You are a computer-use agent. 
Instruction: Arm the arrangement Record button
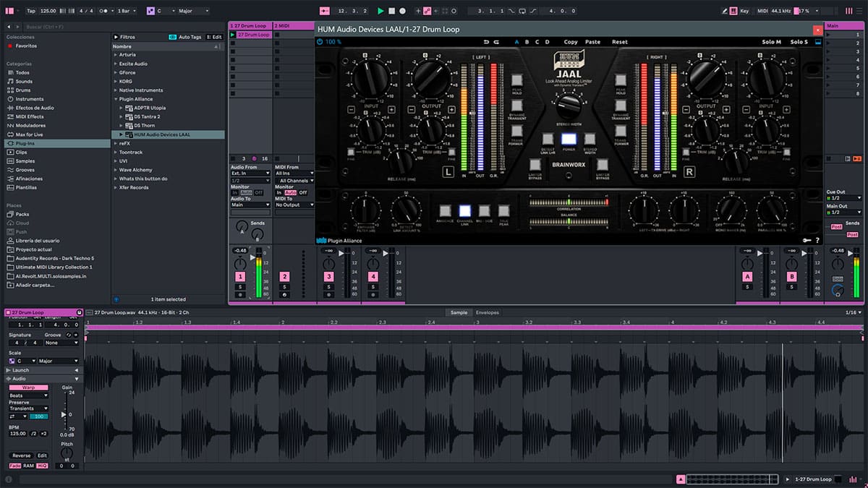[402, 11]
